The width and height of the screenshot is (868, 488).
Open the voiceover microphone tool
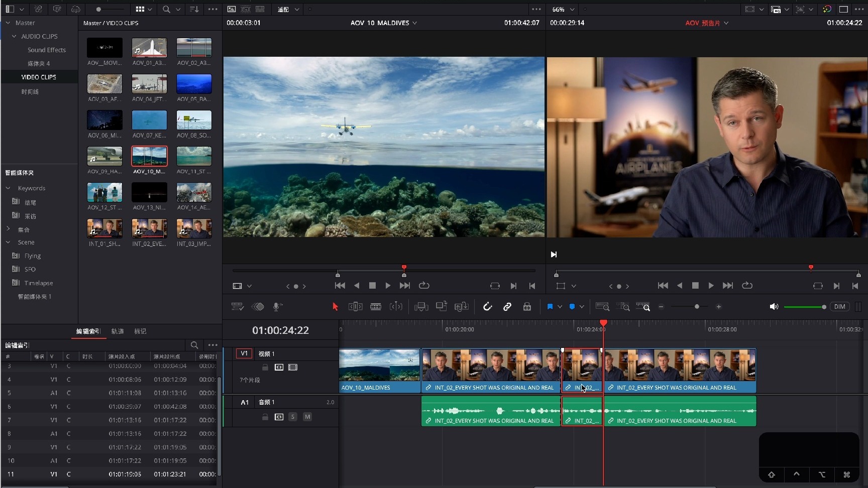[277, 307]
